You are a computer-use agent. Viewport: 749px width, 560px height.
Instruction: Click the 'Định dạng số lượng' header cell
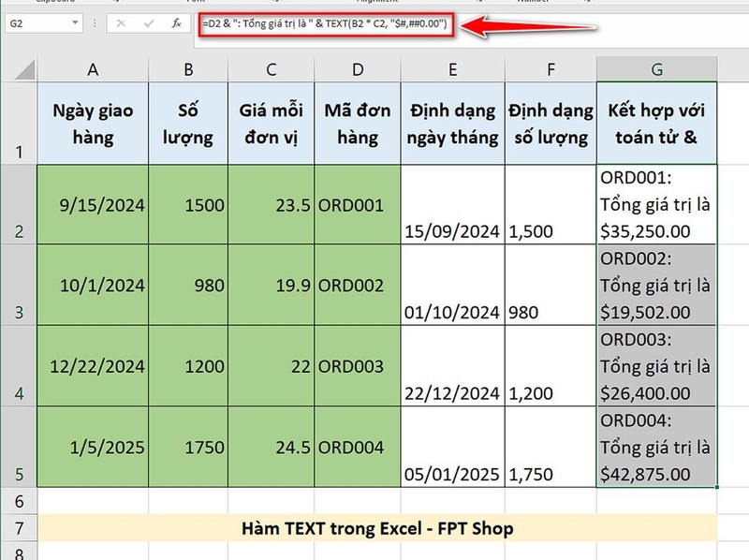pyautogui.click(x=551, y=124)
